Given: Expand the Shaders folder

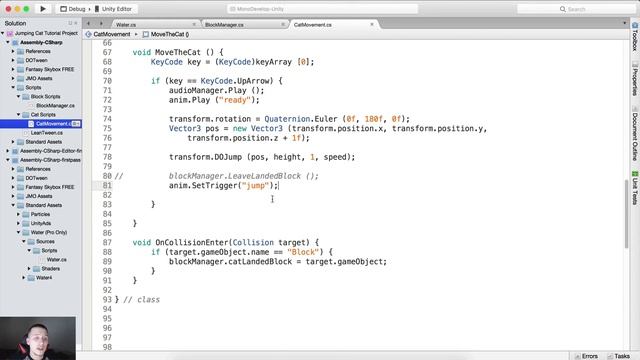Looking at the screenshot, I should click(29, 269).
